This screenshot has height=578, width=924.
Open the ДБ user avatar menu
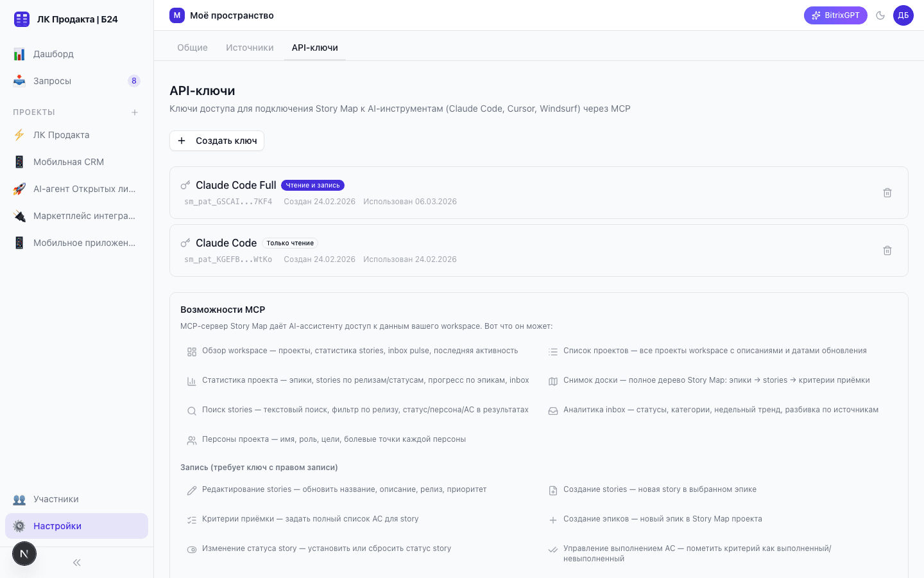tap(903, 15)
